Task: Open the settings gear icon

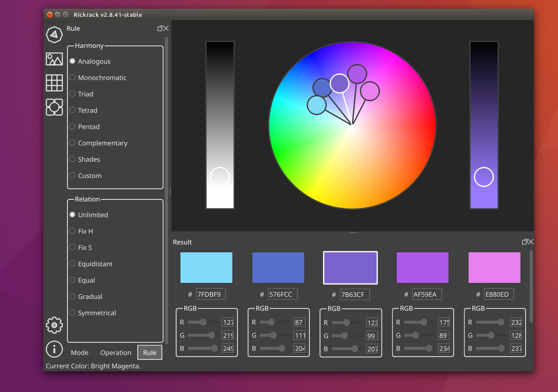Action: coord(54,326)
